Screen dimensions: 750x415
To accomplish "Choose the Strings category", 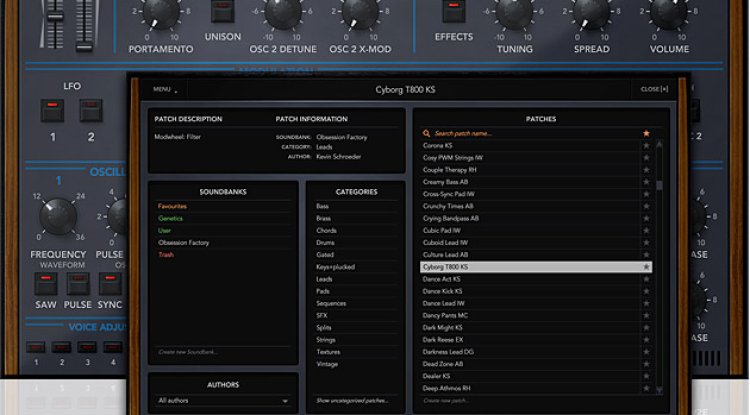I will pos(326,340).
